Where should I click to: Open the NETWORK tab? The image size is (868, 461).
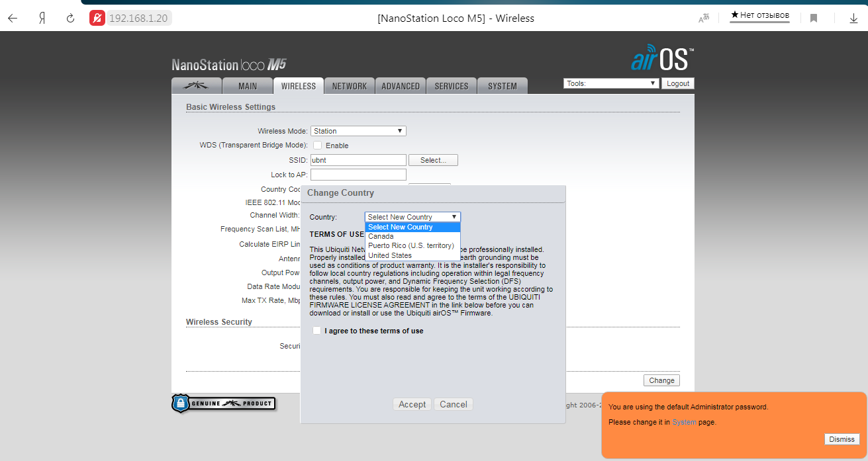pos(350,86)
